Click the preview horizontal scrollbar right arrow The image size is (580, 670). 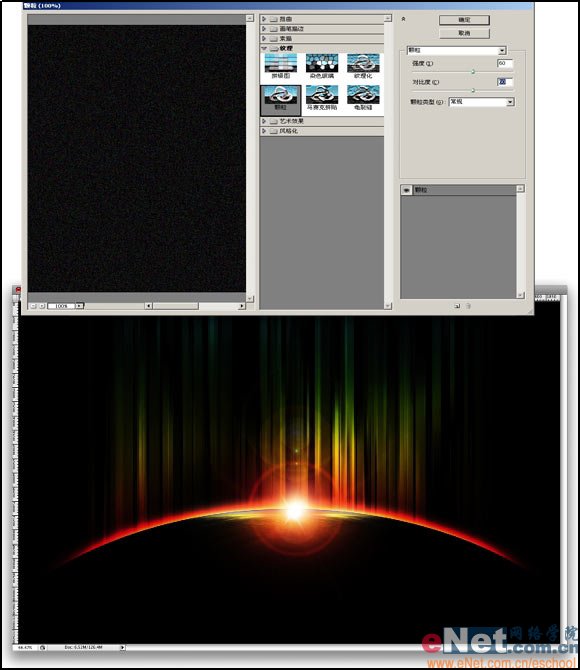(242, 306)
